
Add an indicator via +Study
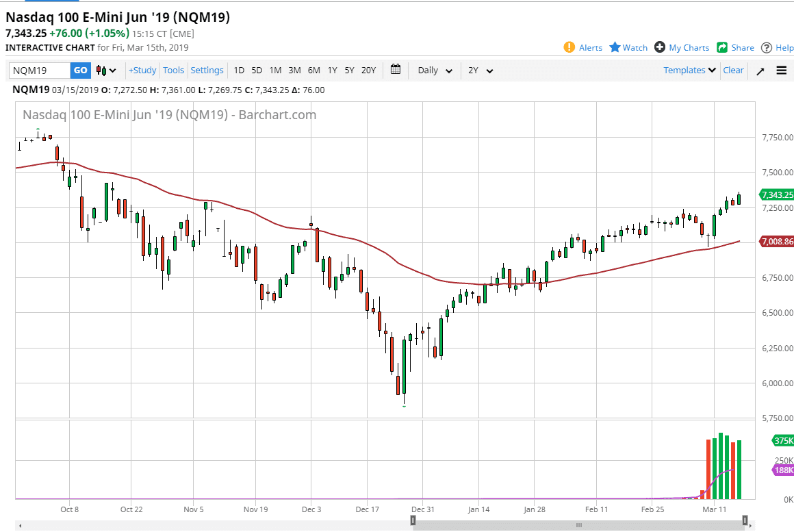pyautogui.click(x=142, y=70)
